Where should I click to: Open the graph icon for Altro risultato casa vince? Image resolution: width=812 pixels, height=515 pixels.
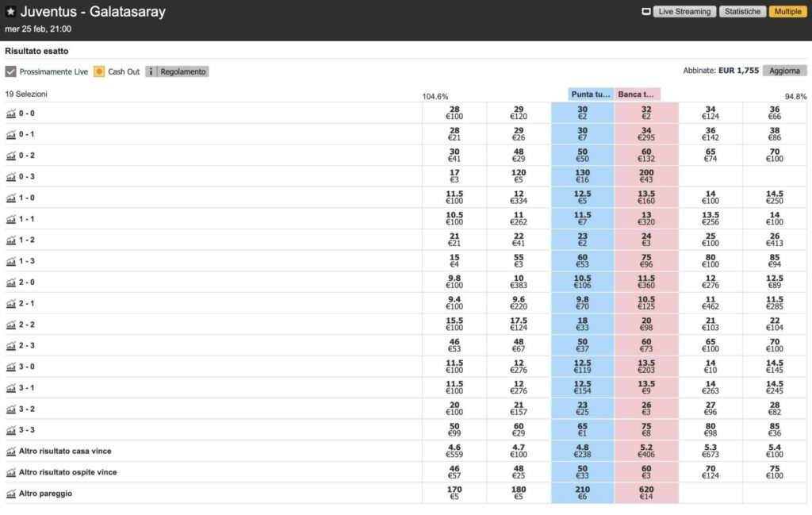[x=11, y=451]
